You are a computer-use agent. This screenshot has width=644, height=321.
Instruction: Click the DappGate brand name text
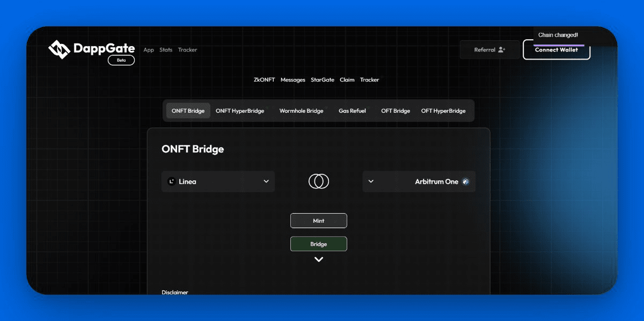pyautogui.click(x=104, y=48)
